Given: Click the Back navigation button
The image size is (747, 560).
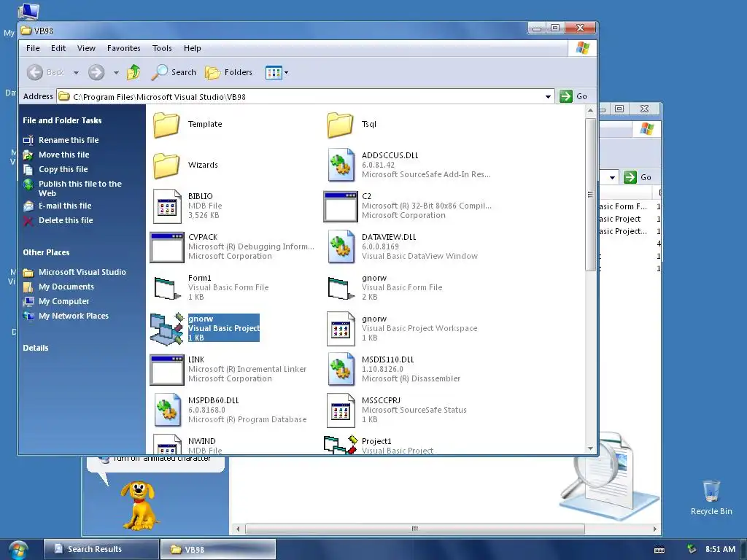Looking at the screenshot, I should [x=46, y=72].
